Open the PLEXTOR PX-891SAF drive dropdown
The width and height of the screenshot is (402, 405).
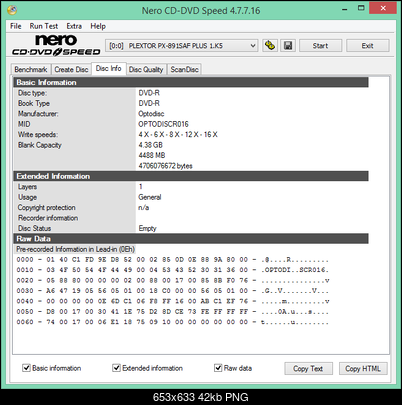[x=182, y=46]
